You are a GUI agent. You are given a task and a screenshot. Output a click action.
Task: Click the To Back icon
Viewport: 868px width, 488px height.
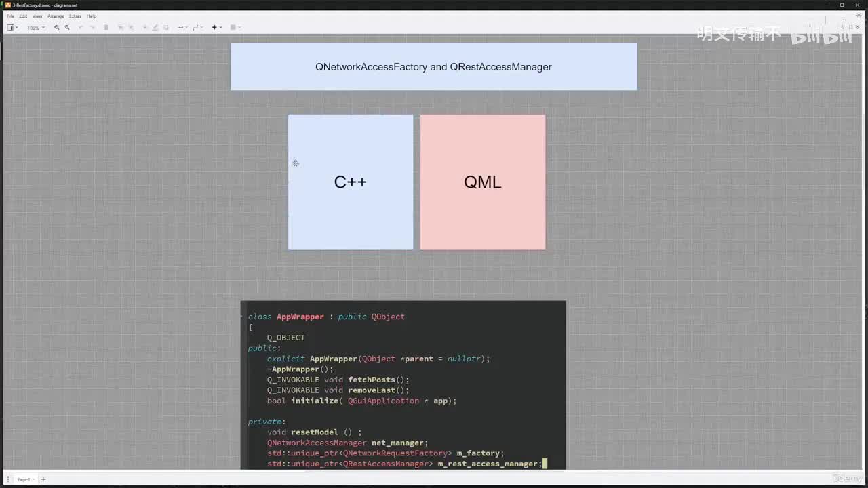131,28
